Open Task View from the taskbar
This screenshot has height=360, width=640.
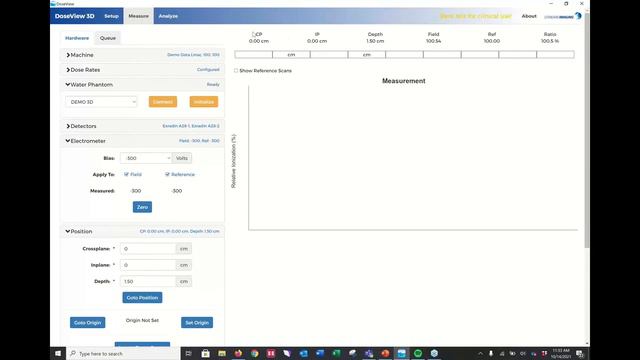click(189, 353)
